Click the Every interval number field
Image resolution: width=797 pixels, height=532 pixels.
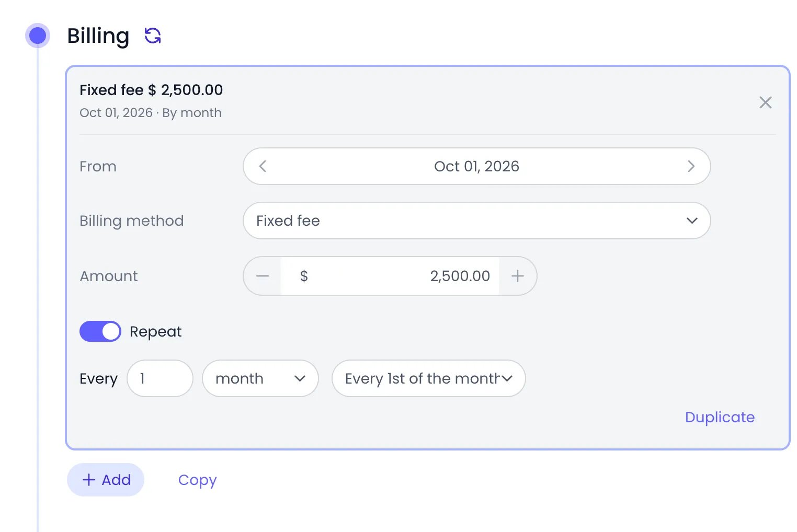160,378
